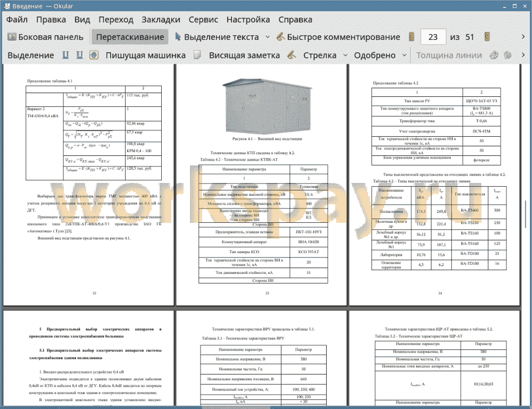Open the Вид menu
532x409 pixels.
[82, 20]
